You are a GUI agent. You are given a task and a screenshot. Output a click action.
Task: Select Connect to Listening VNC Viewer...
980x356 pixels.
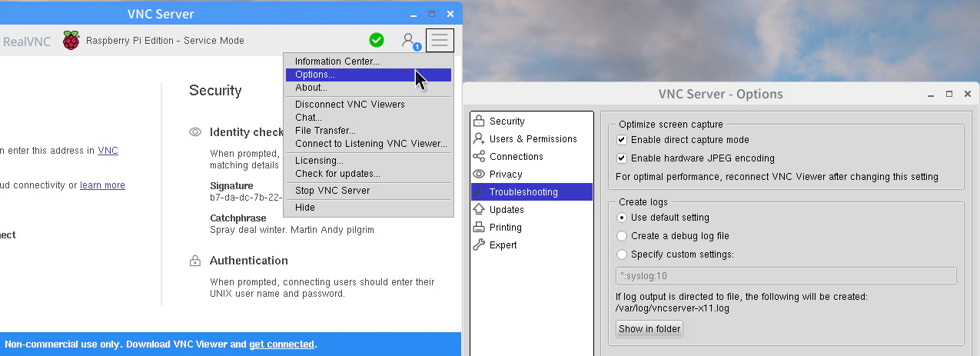[x=368, y=144]
